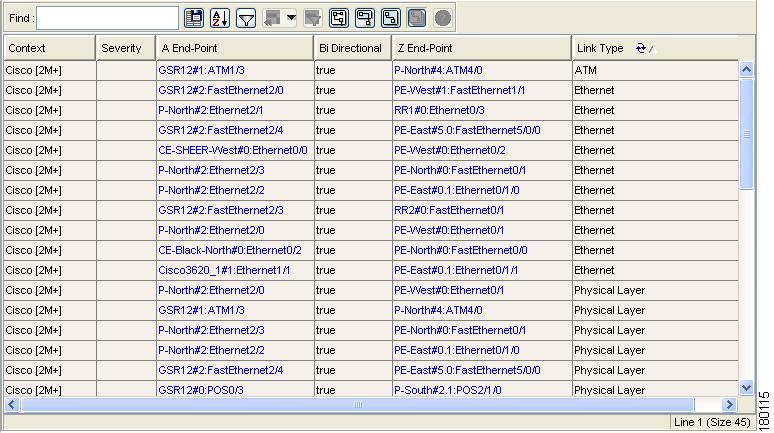Viewport: 774px width, 433px height.
Task: Click the greyed-out clear filter icon
Action: (312, 18)
